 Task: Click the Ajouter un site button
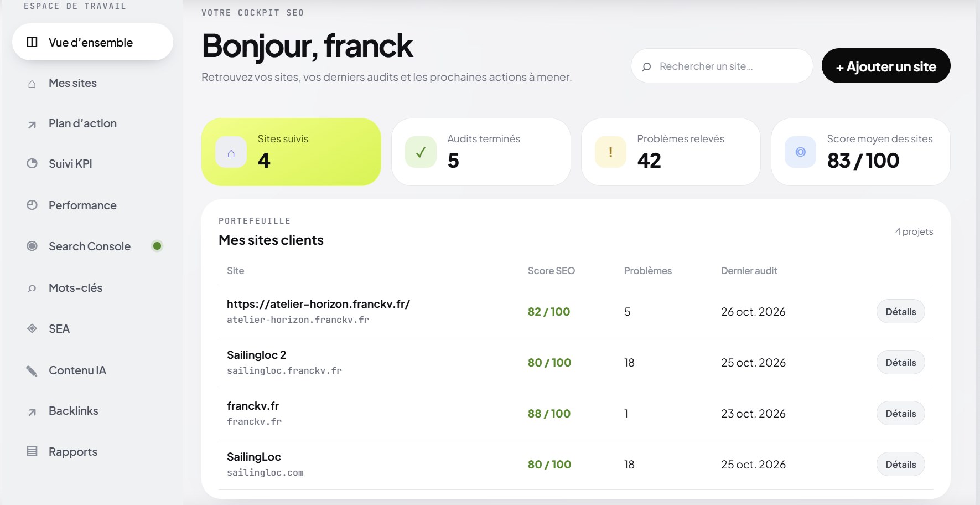(x=886, y=66)
